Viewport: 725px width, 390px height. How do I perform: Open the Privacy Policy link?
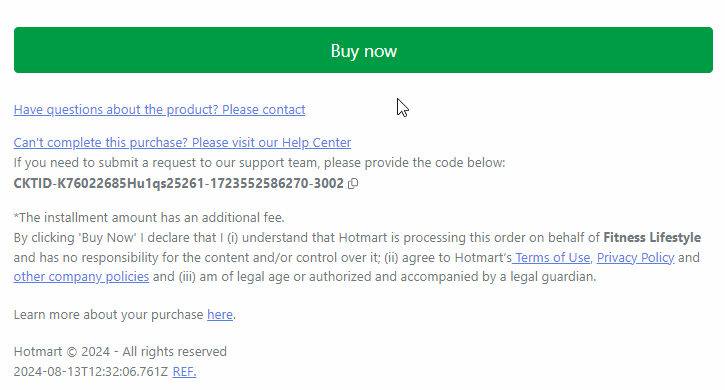coord(635,257)
